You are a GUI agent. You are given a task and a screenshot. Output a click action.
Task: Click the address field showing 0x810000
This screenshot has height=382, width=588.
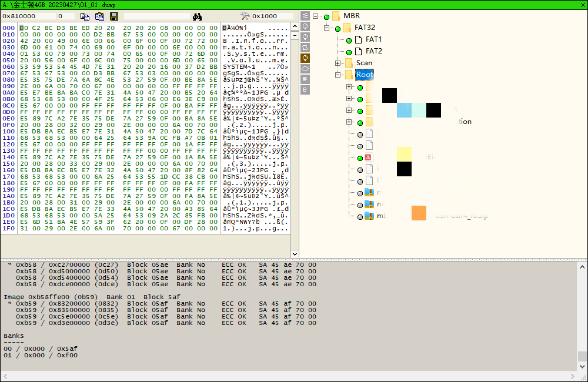pyautogui.click(x=28, y=16)
